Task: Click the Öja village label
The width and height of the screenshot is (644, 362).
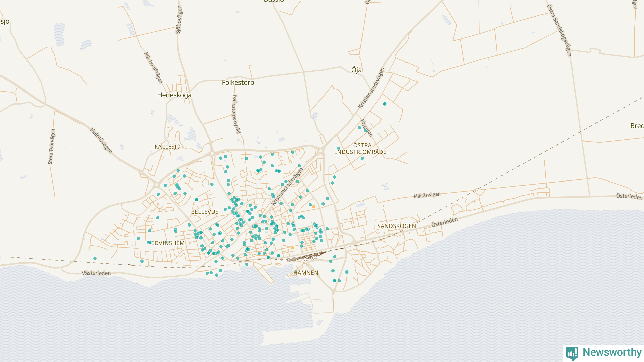Action: 356,70
